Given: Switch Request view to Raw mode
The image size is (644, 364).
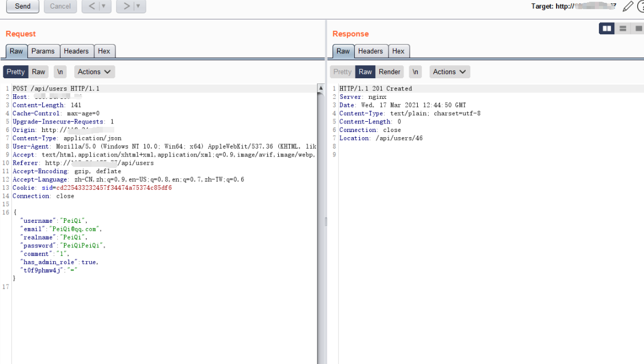Looking at the screenshot, I should [x=38, y=71].
